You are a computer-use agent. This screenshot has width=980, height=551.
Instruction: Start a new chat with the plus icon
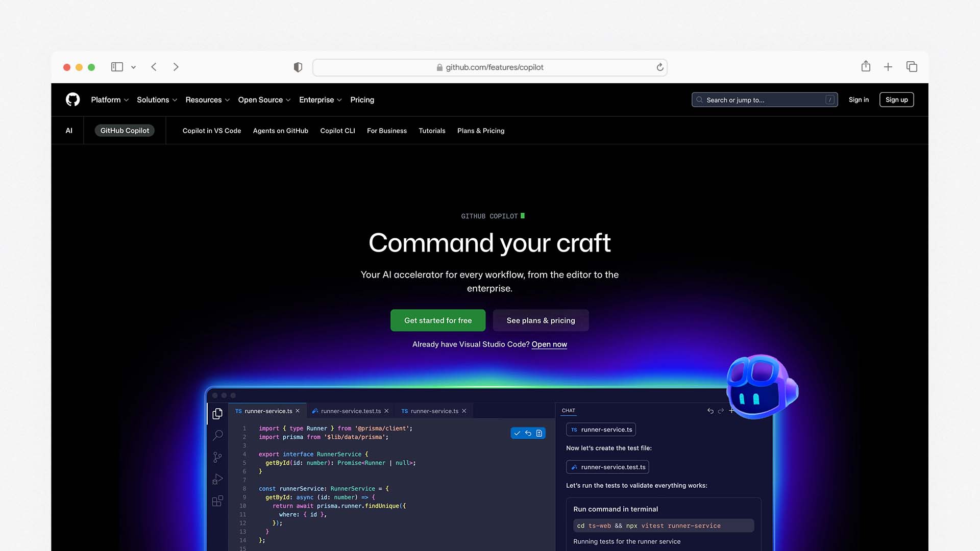pos(732,411)
